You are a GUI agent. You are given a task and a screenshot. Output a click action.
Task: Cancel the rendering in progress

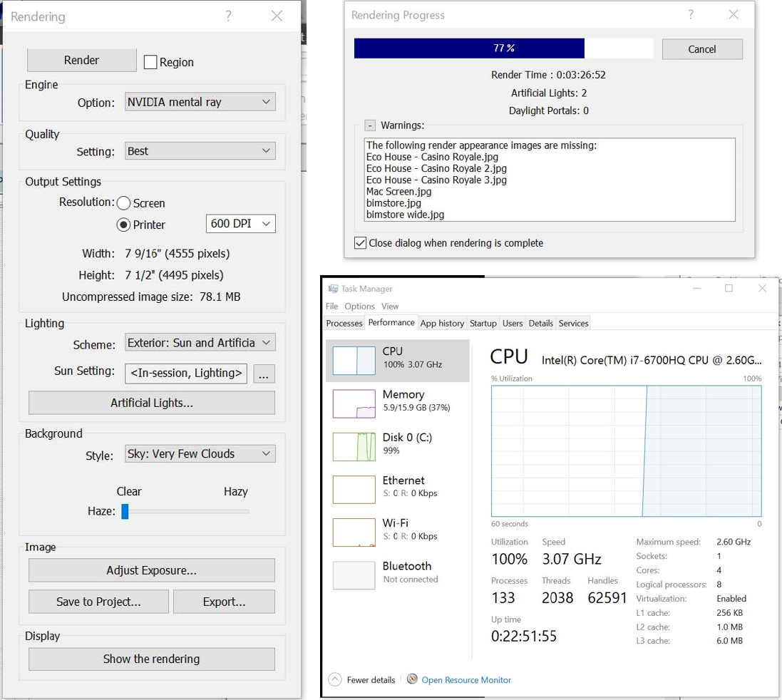(x=702, y=49)
